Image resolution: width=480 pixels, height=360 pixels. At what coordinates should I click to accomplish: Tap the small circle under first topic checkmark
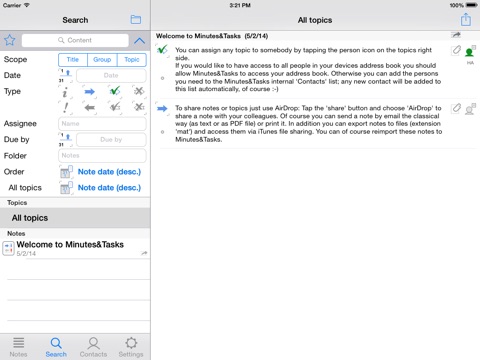pos(162,78)
